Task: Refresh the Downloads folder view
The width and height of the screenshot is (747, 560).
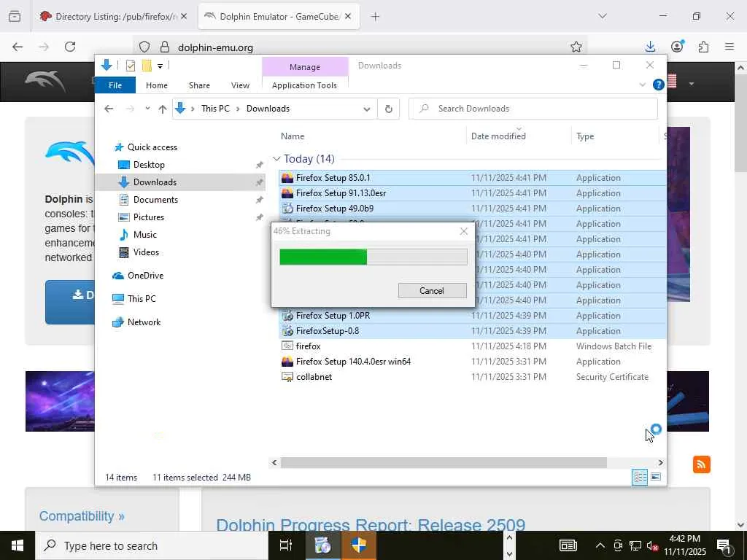Action: click(x=388, y=109)
